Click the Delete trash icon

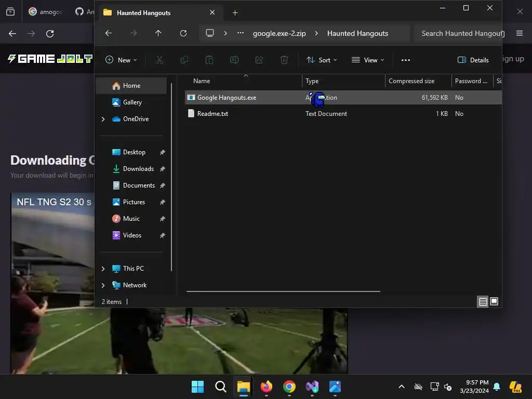point(284,60)
